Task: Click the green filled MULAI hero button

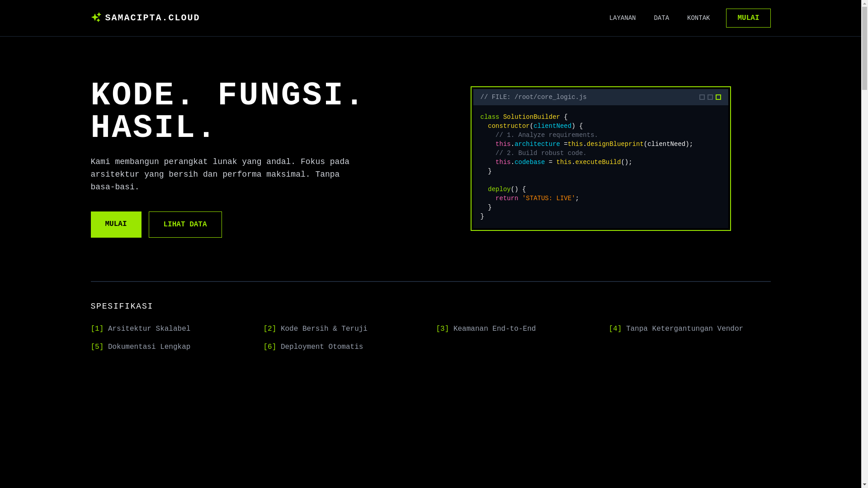Action: pos(116,224)
